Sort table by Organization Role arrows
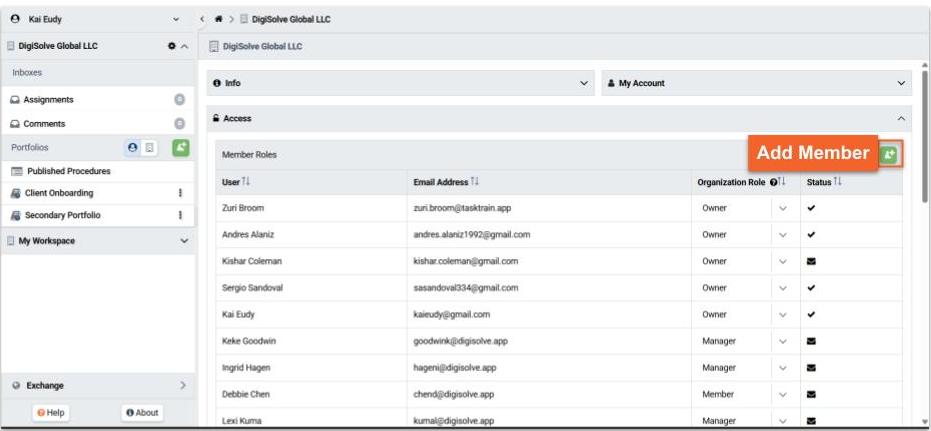The height and width of the screenshot is (431, 931). [782, 182]
